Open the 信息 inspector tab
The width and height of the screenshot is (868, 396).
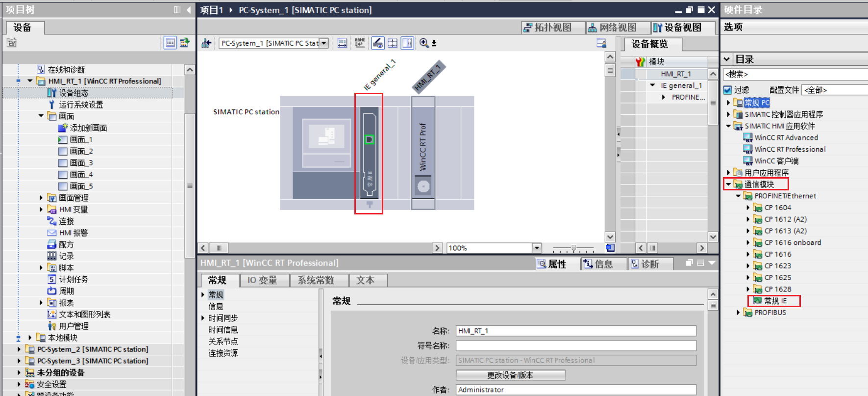tap(604, 264)
